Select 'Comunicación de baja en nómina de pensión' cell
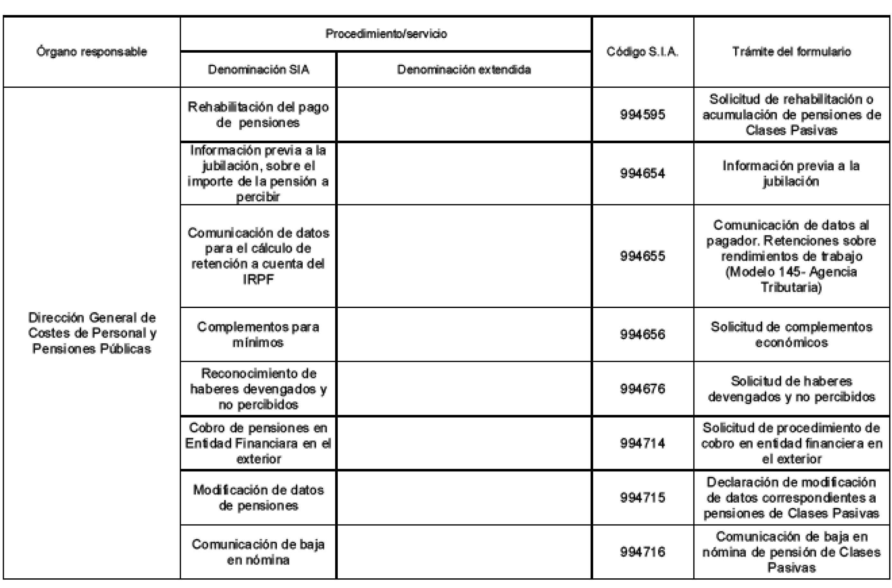This screenshot has width=892, height=588. tap(791, 552)
